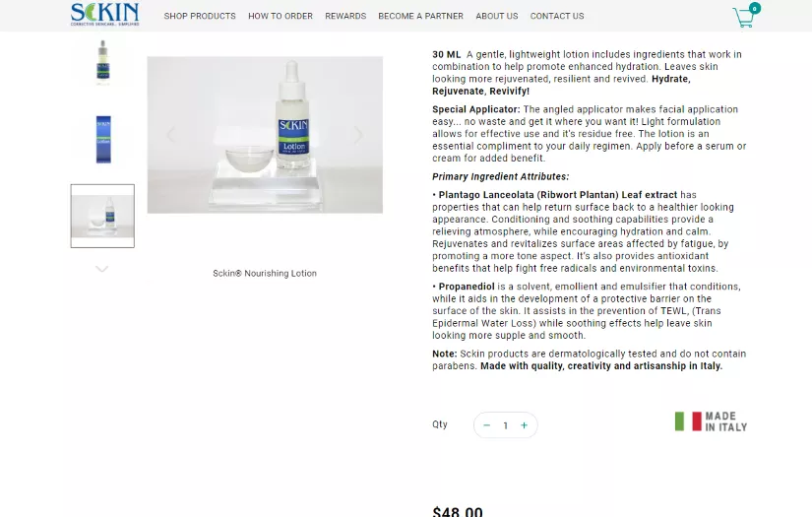Click the quantity number field
The width and height of the screenshot is (812, 517).
point(506,425)
